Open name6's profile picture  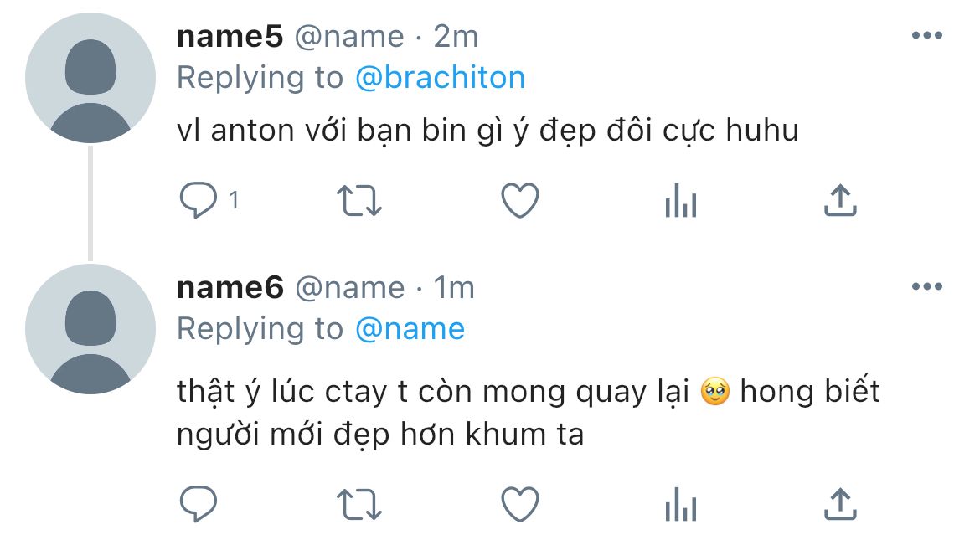90,329
